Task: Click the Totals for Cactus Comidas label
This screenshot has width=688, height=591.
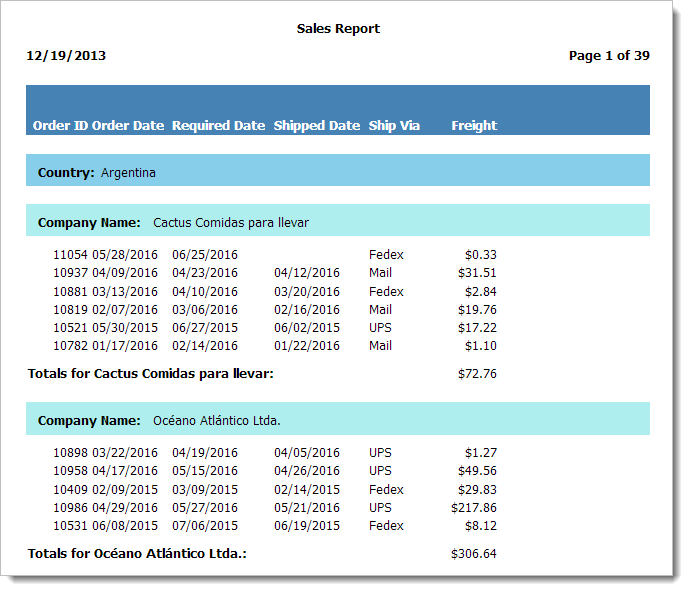Action: click(150, 374)
